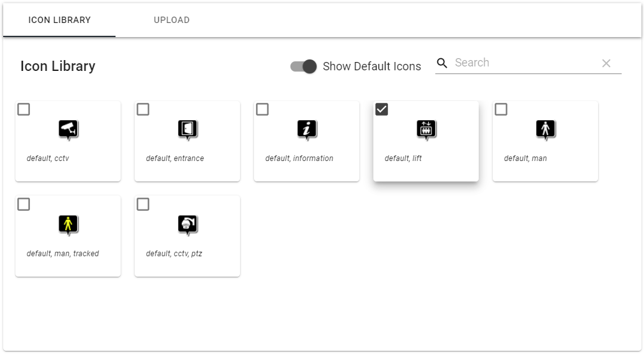The image size is (644, 354).
Task: Click the 'default, man, tracked' label text
Action: (63, 254)
